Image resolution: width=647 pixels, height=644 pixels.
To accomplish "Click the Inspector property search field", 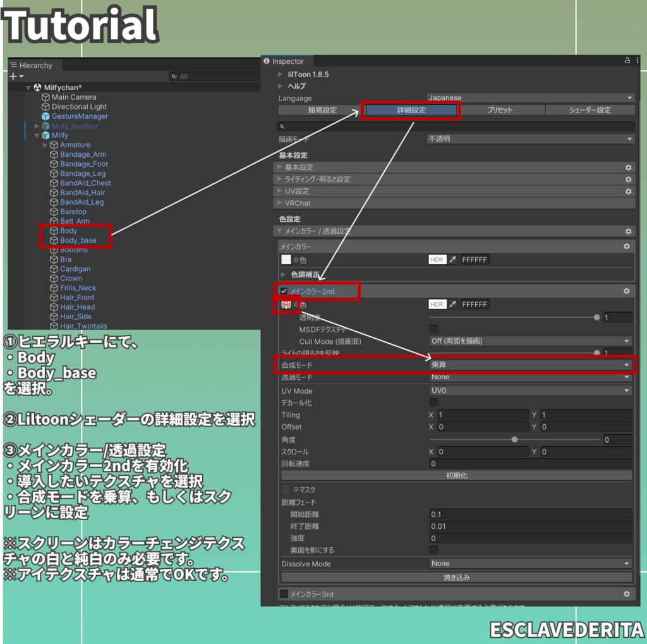I will 456,126.
